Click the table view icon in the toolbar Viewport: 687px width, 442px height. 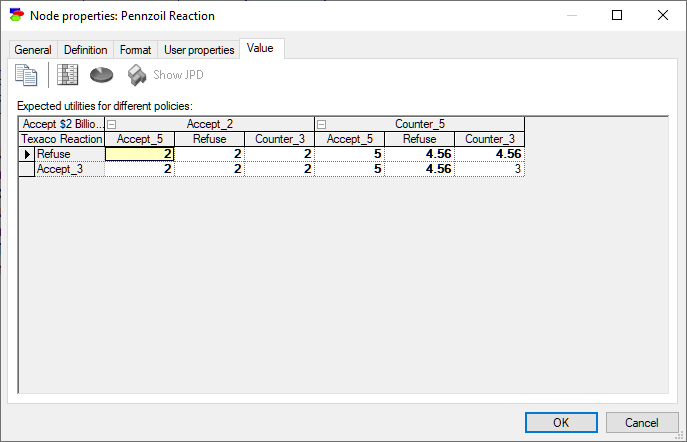click(x=67, y=75)
